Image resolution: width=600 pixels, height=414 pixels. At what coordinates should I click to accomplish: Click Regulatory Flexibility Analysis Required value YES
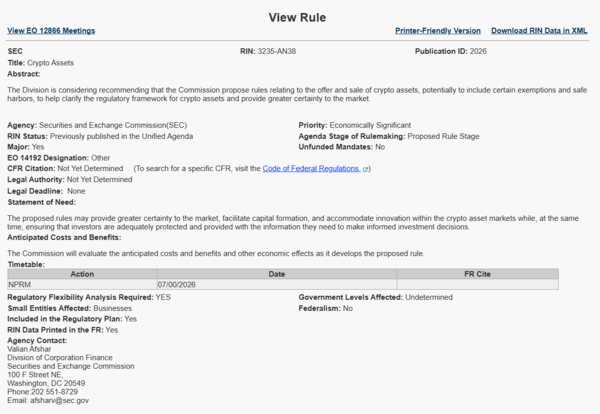point(163,298)
